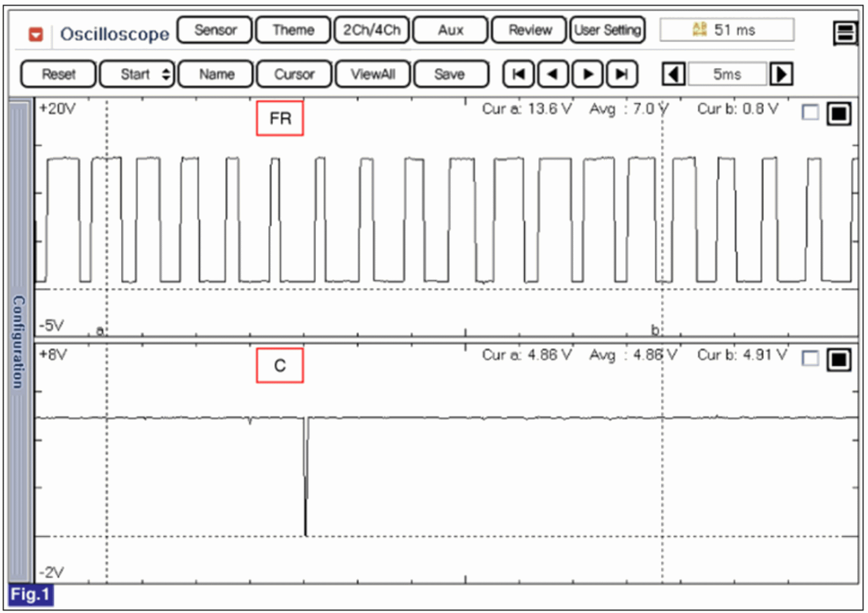Toggle the C channel filled square box
Image resolution: width=868 pixels, height=613 pixels.
pyautogui.click(x=839, y=360)
